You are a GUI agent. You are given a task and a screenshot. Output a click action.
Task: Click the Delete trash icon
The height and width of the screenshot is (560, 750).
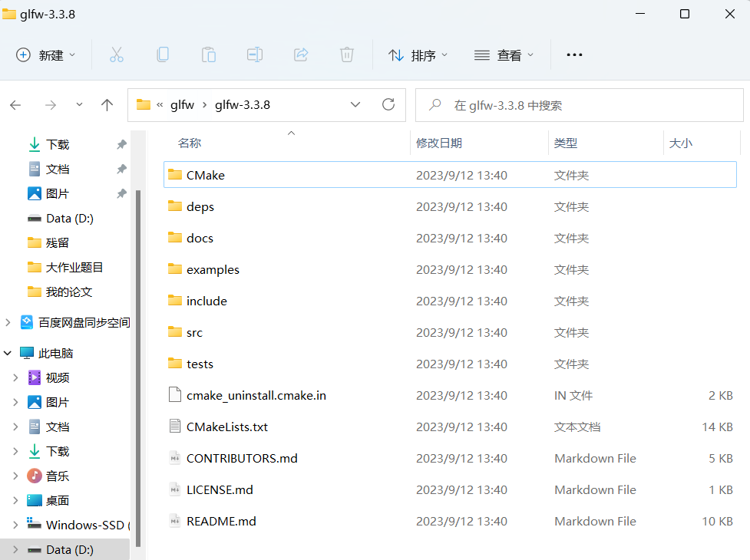click(347, 55)
